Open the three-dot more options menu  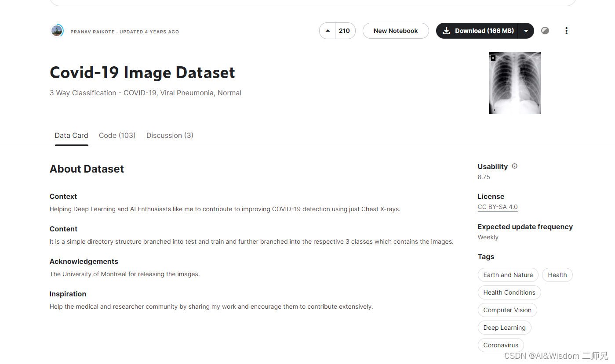pyautogui.click(x=566, y=31)
